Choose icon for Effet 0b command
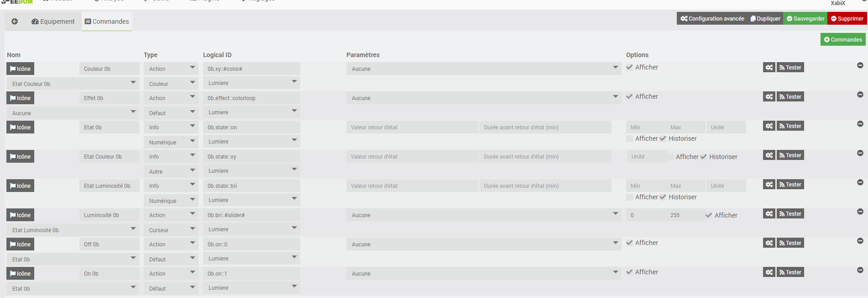The width and height of the screenshot is (868, 298). 20,98
